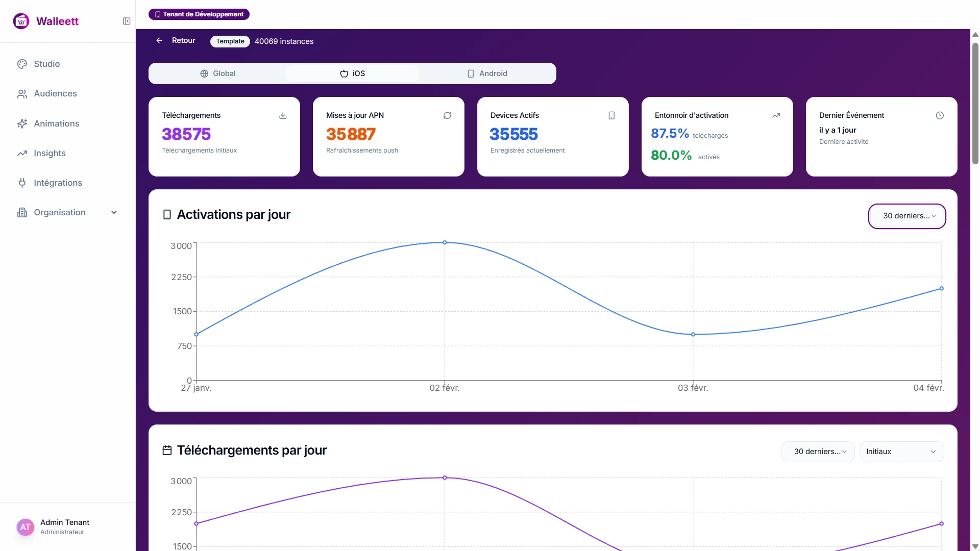
Task: Open Animations in the sidebar
Action: click(67, 123)
